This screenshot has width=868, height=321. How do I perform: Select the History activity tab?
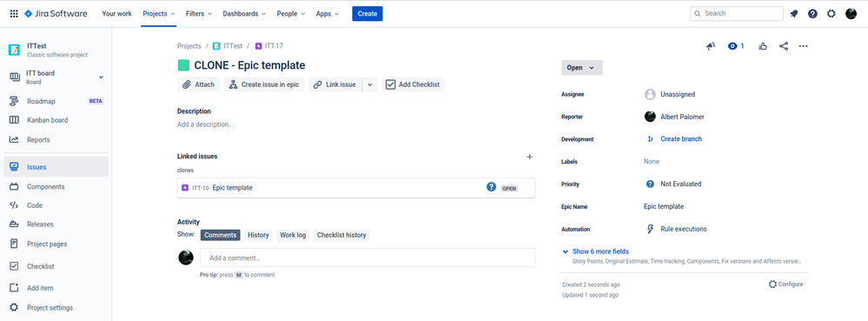[258, 235]
